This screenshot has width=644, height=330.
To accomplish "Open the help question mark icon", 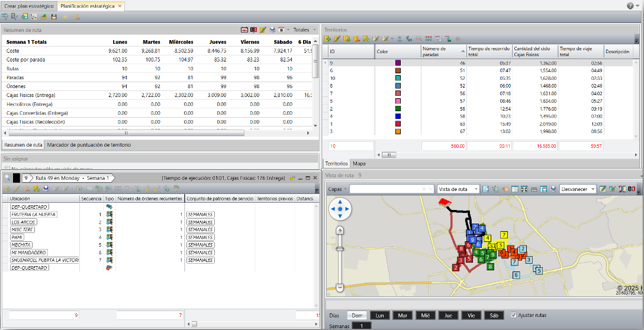I will 630,6.
